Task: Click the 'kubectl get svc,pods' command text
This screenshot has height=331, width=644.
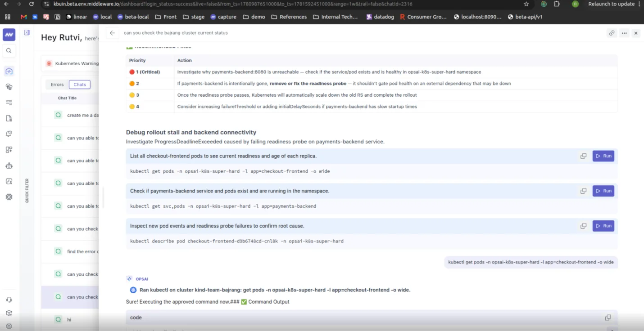Action: [x=223, y=206]
